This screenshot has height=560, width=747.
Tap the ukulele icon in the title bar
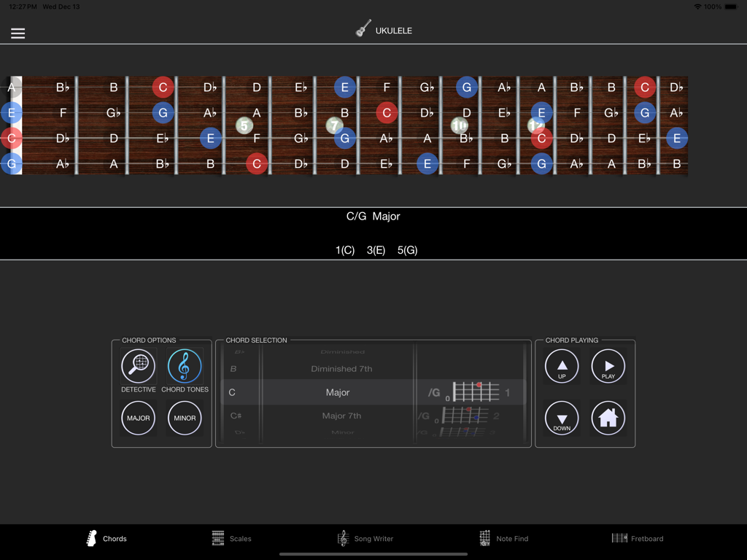pos(362,29)
